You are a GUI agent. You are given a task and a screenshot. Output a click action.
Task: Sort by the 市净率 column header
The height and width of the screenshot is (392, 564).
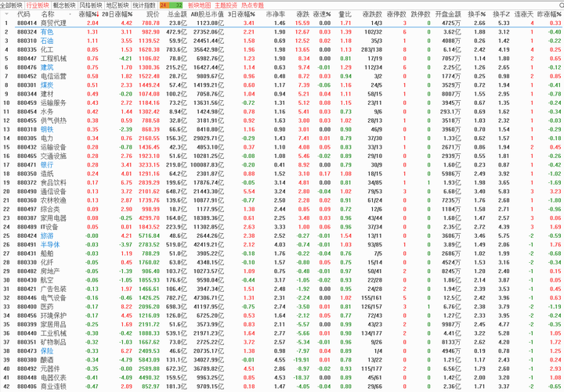(x=276, y=14)
